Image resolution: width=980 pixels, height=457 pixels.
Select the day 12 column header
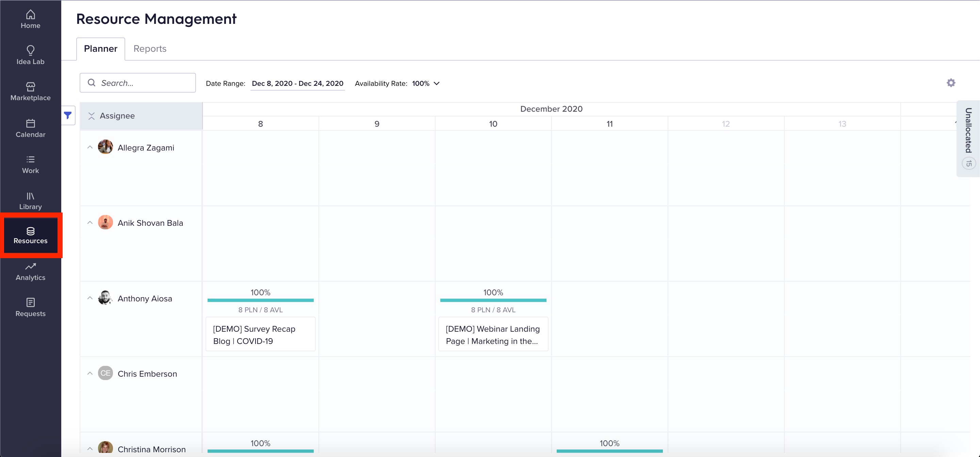pyautogui.click(x=726, y=124)
